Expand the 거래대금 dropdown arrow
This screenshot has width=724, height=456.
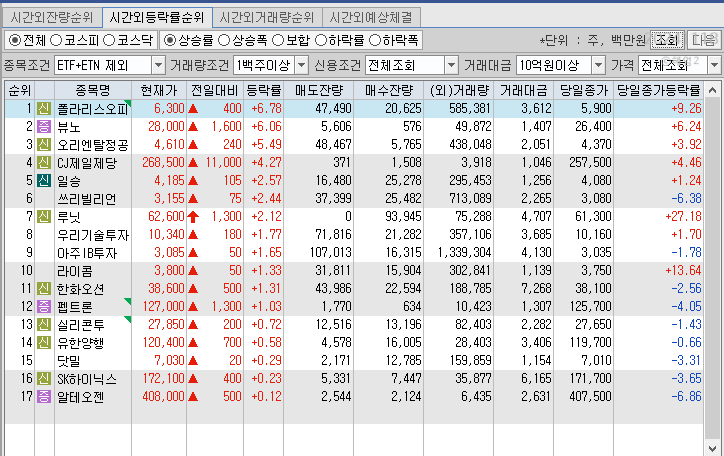[x=598, y=66]
